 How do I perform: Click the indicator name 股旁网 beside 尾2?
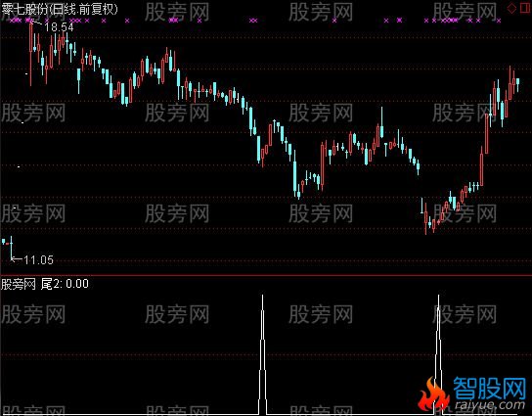point(19,284)
